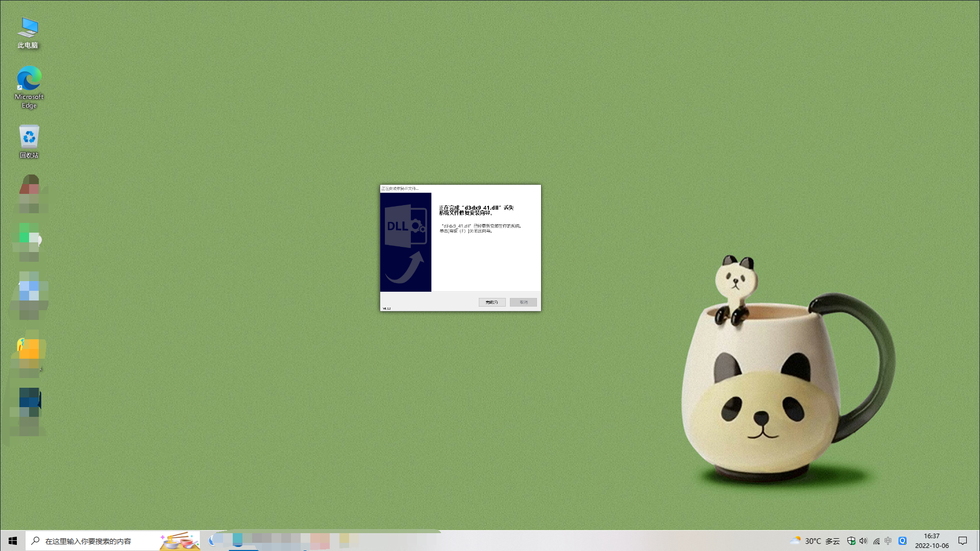Click the installer dialog title bar
This screenshot has height=551, width=980.
(x=459, y=188)
